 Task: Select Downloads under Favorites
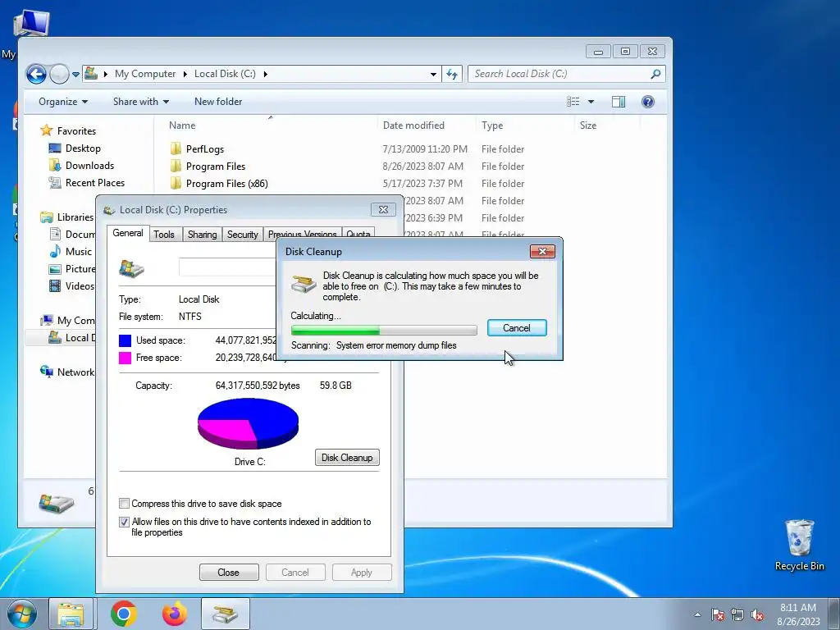click(89, 166)
